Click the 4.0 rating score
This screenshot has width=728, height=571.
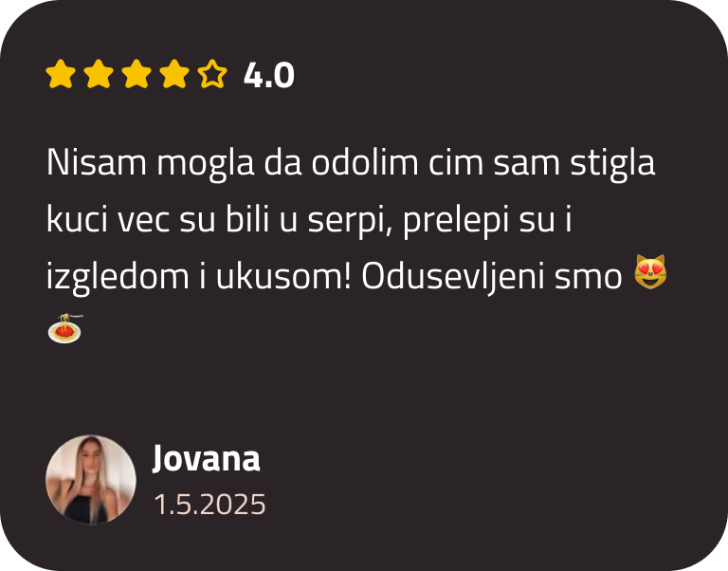click(x=269, y=75)
